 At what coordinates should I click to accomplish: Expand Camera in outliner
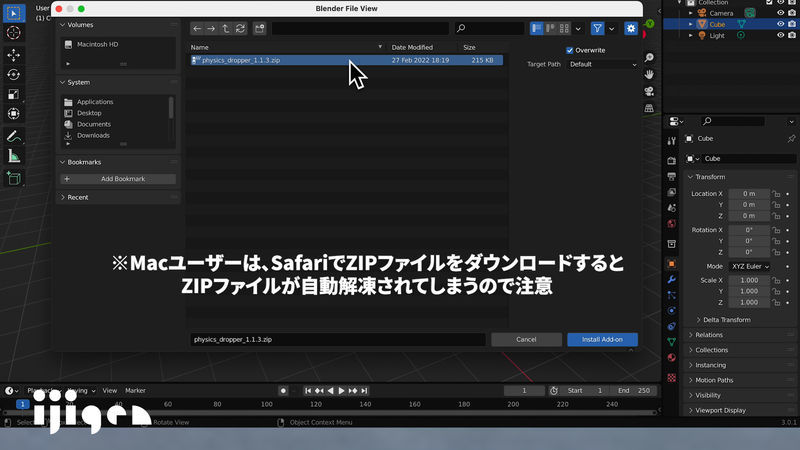691,13
